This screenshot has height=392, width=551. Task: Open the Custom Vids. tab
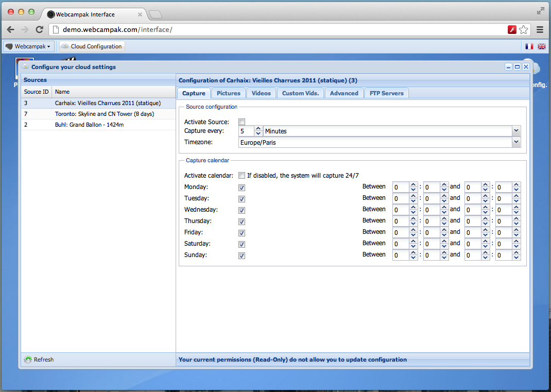click(300, 93)
